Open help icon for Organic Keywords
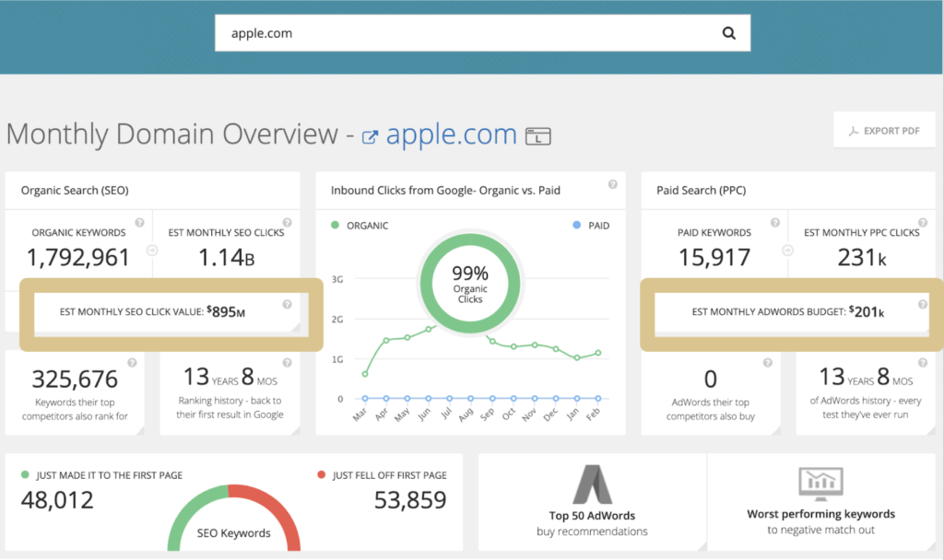The height and width of the screenshot is (560, 944). coord(140,223)
